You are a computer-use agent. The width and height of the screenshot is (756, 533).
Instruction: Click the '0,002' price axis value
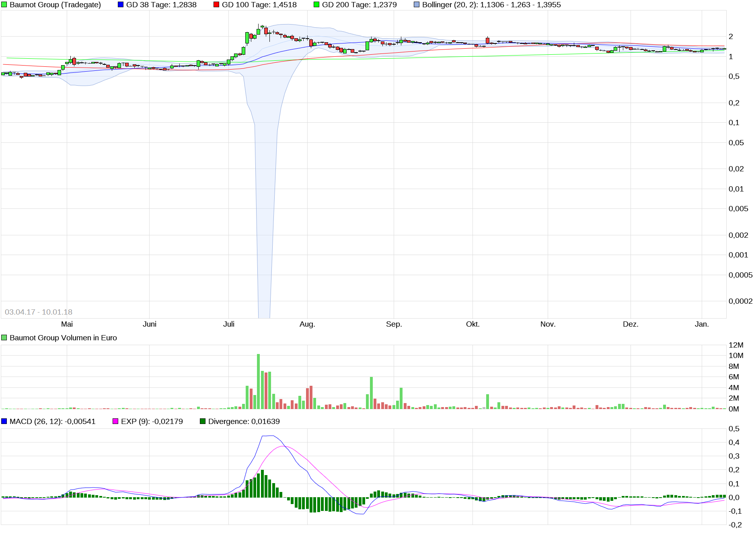739,235
